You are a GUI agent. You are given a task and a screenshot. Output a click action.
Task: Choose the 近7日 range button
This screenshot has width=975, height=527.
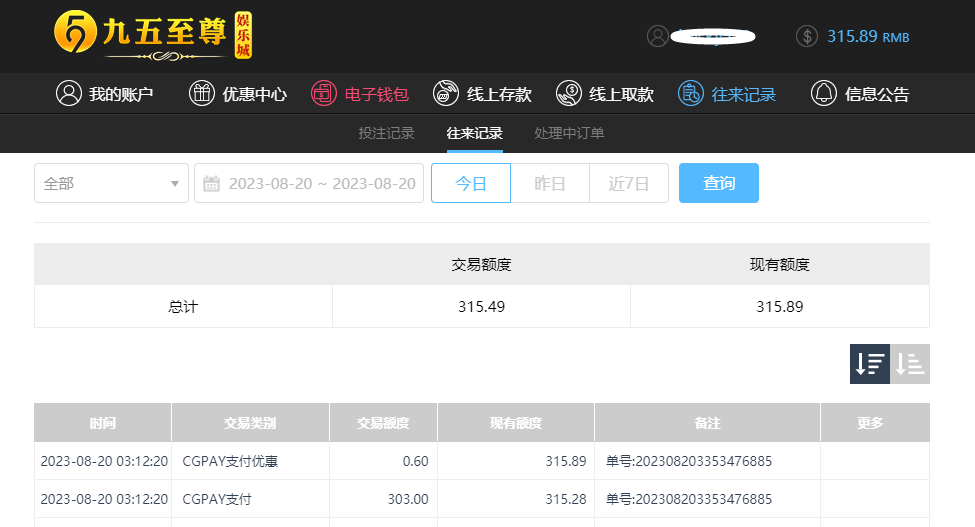click(x=629, y=183)
